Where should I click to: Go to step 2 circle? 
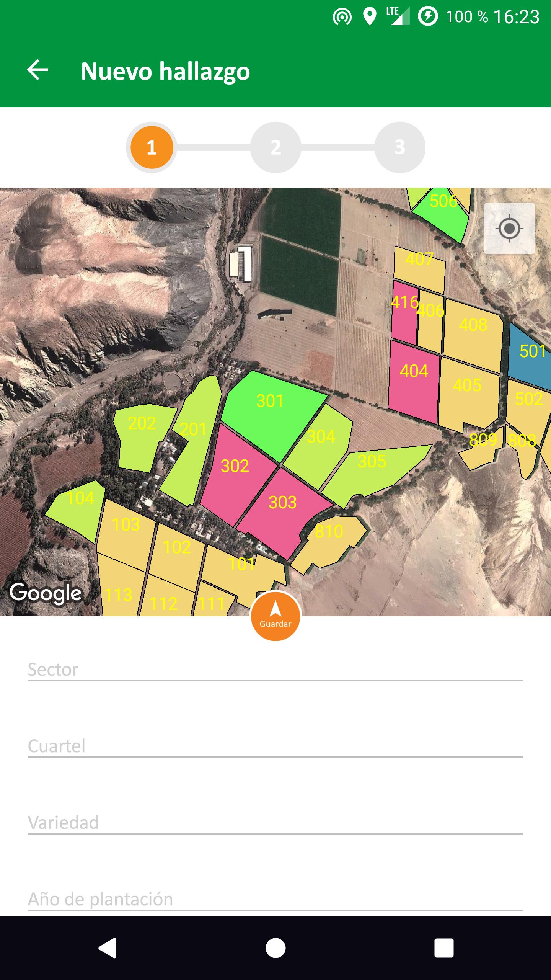pyautogui.click(x=275, y=147)
